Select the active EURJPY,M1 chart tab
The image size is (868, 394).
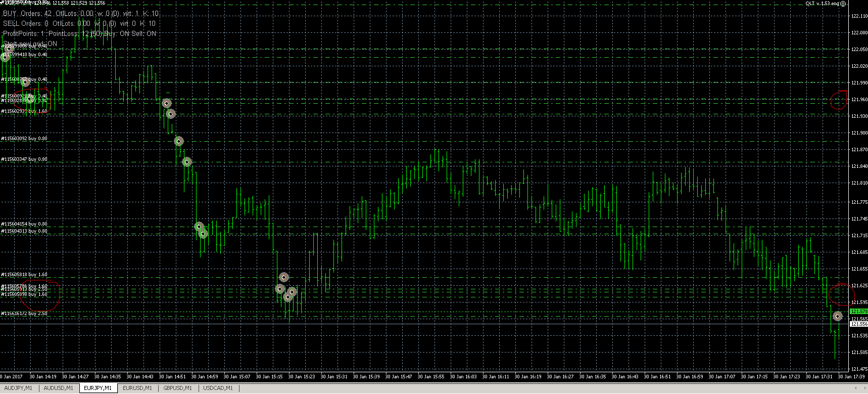coord(98,388)
